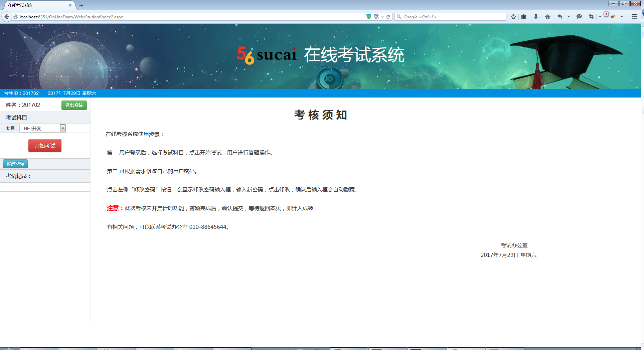Close the browser window

point(635,4)
